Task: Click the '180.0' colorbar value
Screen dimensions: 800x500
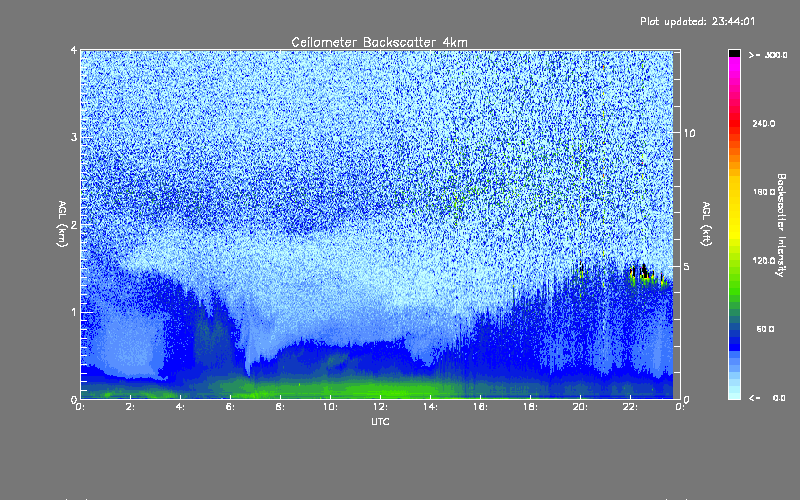Action: pos(764,192)
